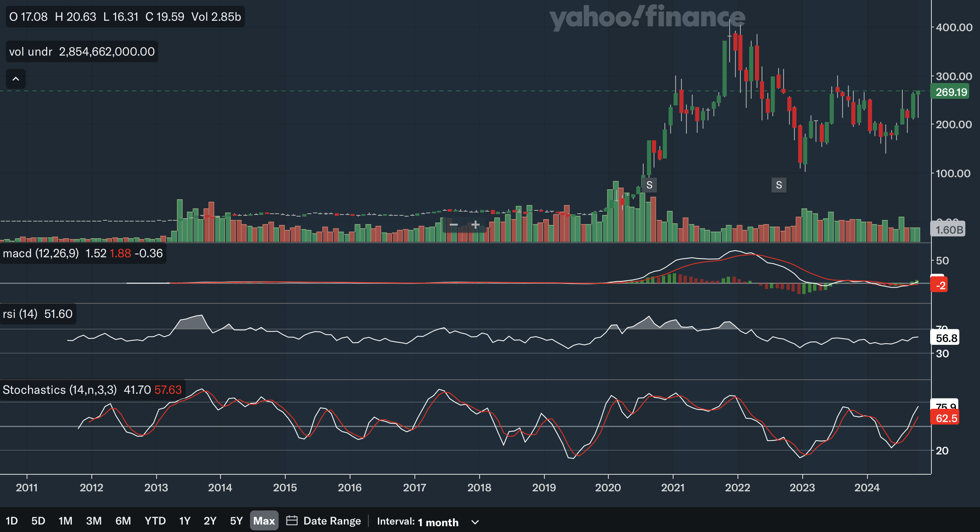Click the zoom in plus icon

pos(475,225)
